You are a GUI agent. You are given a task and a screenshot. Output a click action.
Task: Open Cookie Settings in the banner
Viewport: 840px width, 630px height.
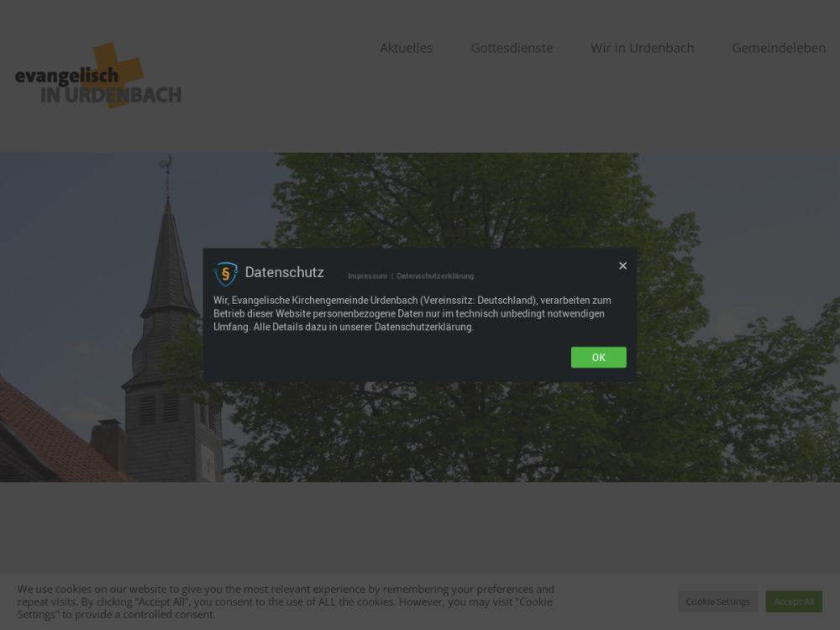(x=717, y=601)
